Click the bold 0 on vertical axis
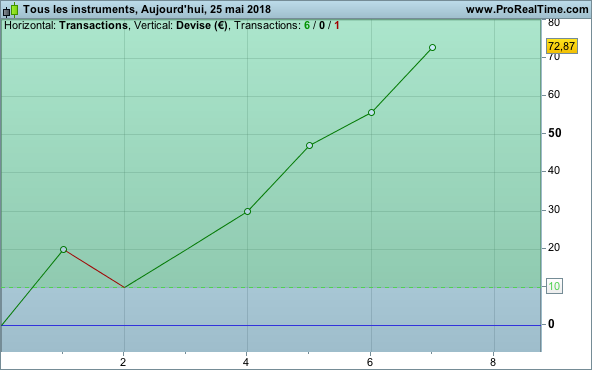592x370 pixels. coord(551,324)
